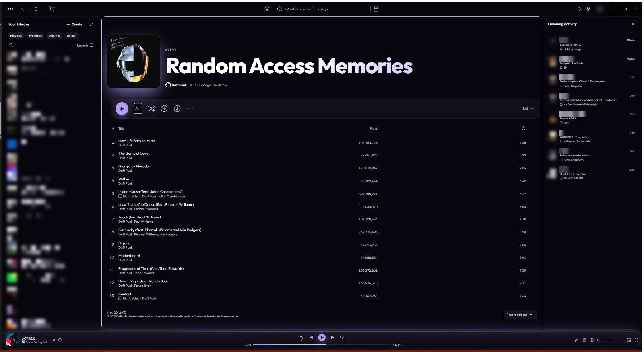
Task: Filter library by Podcasts
Action: click(x=35, y=36)
